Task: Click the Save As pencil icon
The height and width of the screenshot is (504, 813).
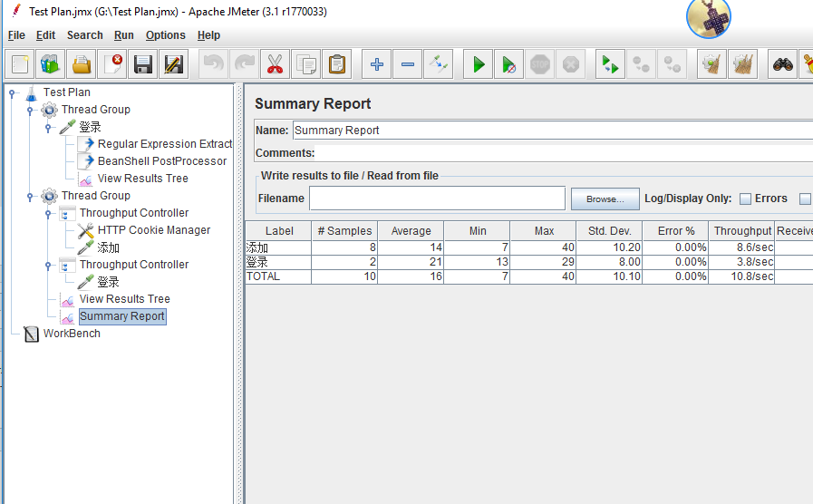Action: click(x=174, y=65)
